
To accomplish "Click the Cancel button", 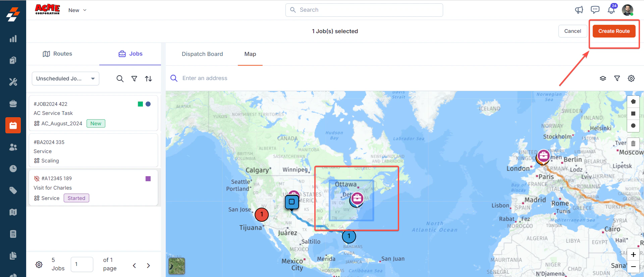I will [x=573, y=31].
